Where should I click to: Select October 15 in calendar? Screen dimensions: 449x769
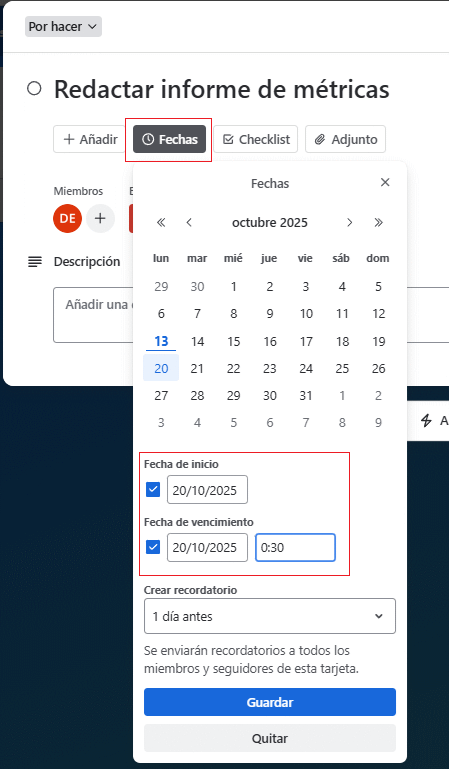(x=234, y=341)
